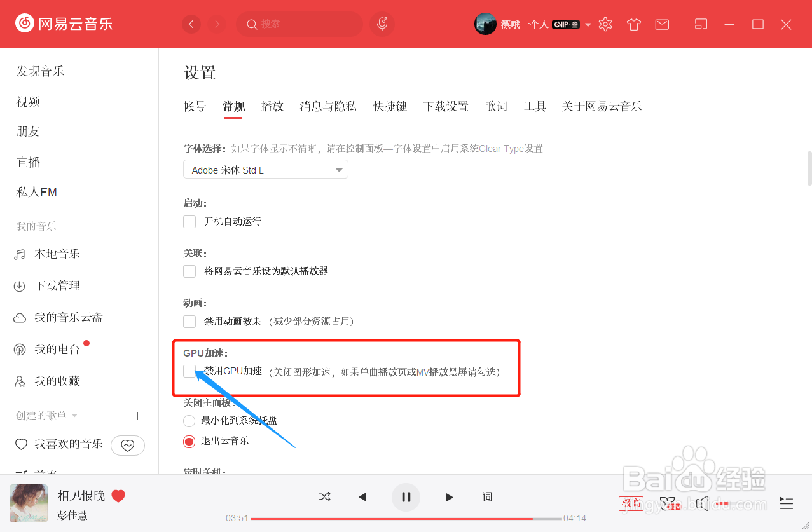
Task: Open the account dropdown arrow beside username
Action: click(588, 25)
